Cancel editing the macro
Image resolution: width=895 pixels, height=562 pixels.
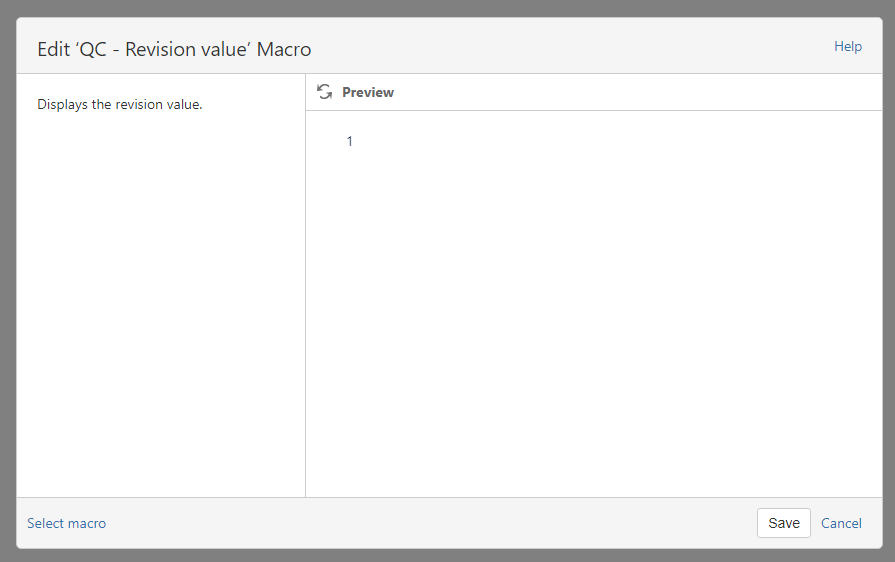[841, 523]
